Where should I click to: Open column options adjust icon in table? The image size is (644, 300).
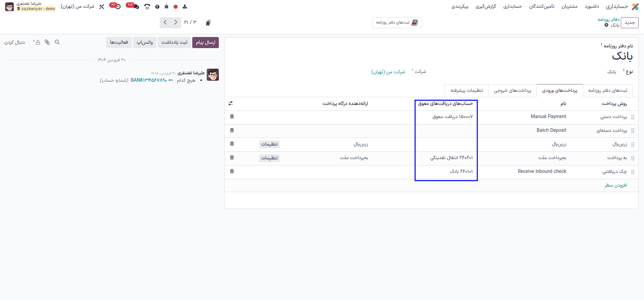[x=231, y=104]
